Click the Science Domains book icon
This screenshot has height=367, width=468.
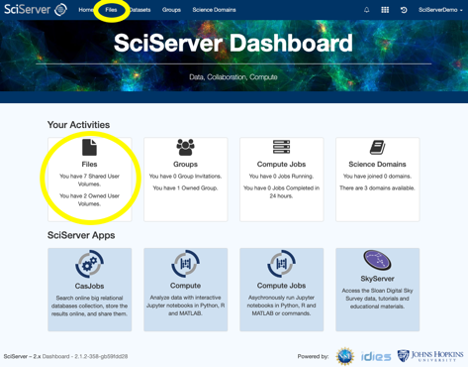377,147
